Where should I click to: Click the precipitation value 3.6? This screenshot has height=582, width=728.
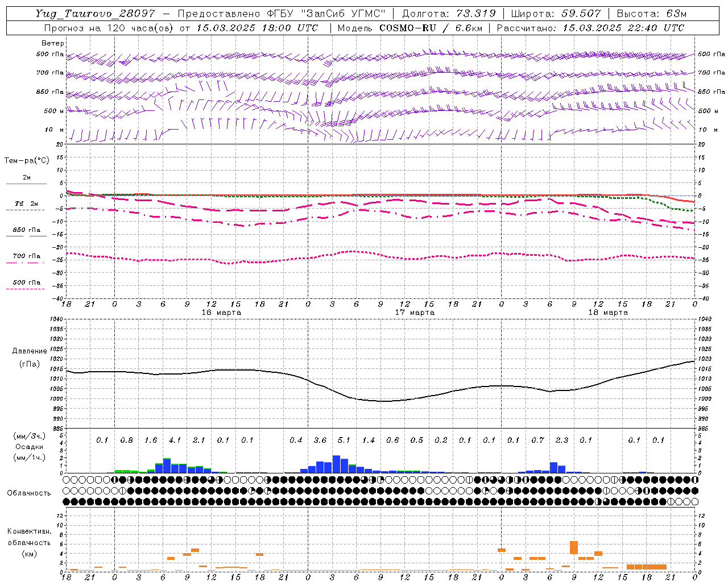tap(320, 440)
